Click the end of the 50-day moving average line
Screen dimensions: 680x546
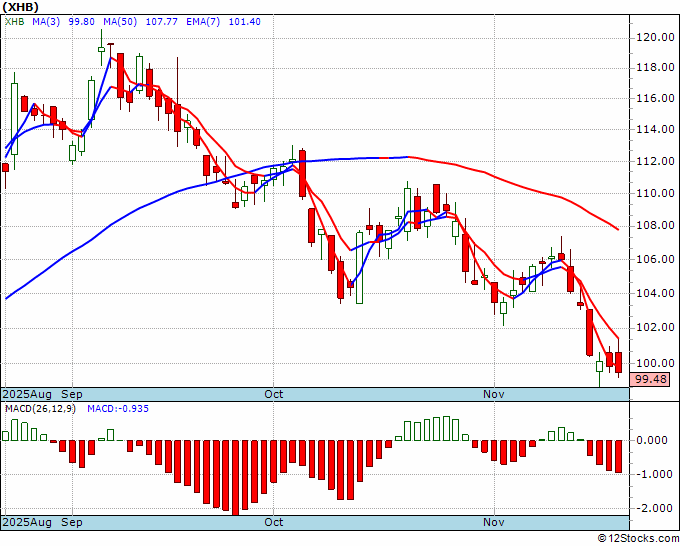[x=618, y=229]
